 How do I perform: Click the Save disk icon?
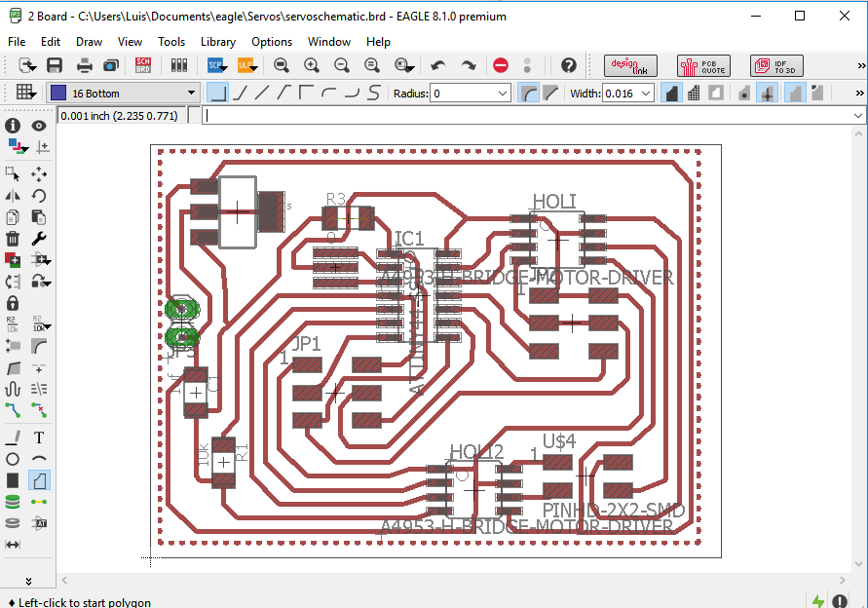tap(55, 65)
